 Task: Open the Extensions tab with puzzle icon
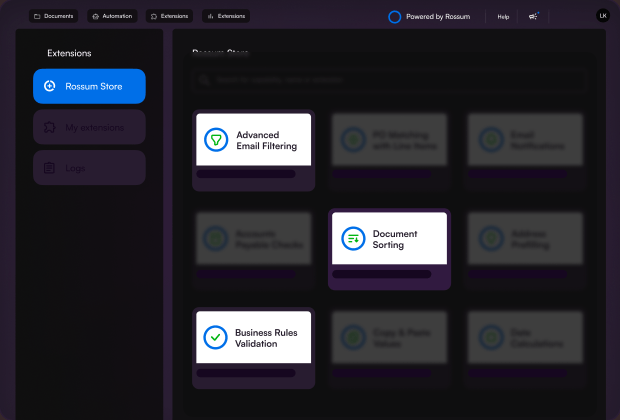click(x=169, y=16)
